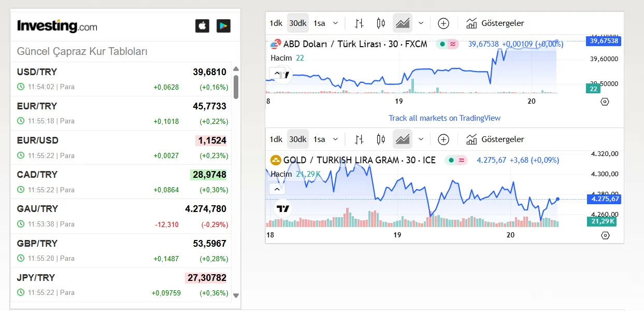Click compare/add symbol plus in GOLD chart

coord(443,139)
